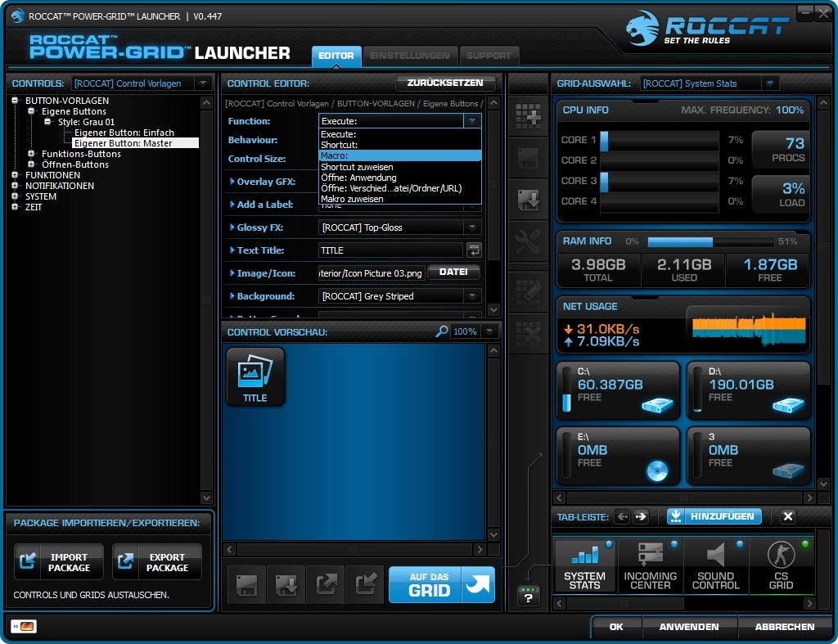Select the CPU INFO tile in the grid
This screenshot has width=838, height=644.
[x=683, y=160]
